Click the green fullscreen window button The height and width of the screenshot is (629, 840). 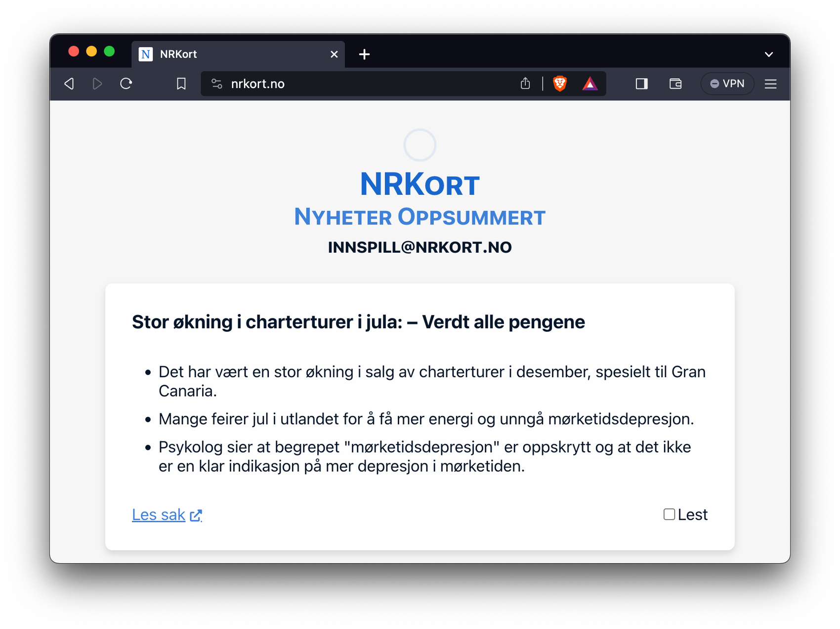(x=109, y=51)
